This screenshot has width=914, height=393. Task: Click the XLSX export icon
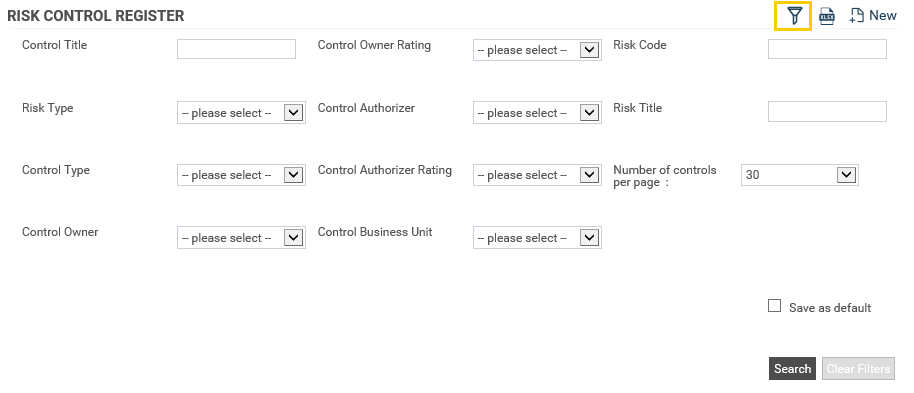click(827, 16)
